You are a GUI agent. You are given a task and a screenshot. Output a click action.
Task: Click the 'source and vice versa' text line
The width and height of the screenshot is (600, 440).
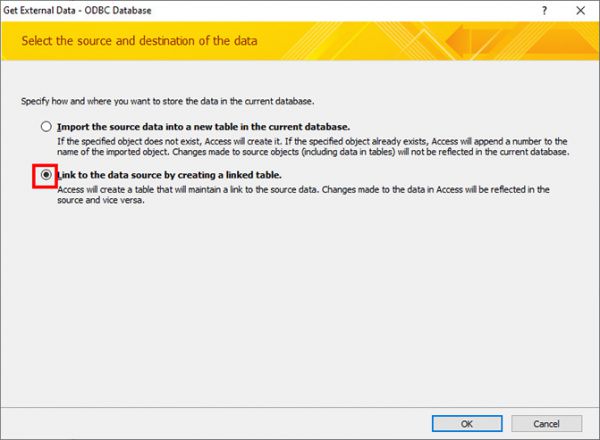[102, 199]
